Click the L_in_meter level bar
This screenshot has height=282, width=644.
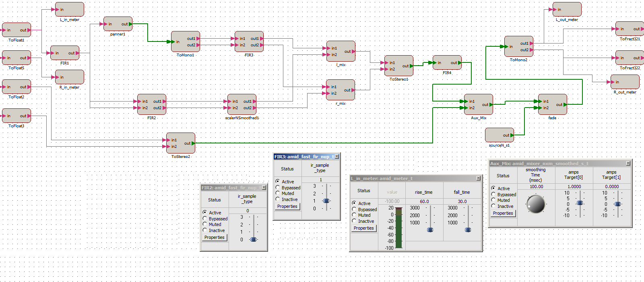click(399, 228)
